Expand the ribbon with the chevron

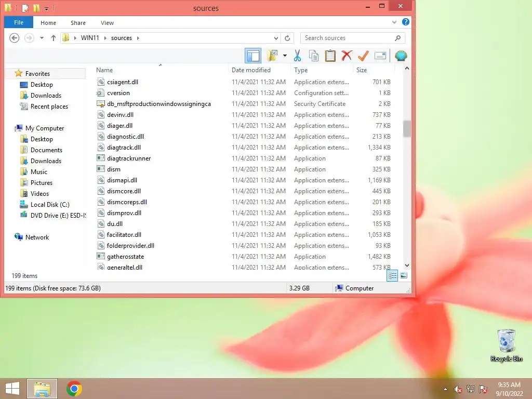coord(394,22)
